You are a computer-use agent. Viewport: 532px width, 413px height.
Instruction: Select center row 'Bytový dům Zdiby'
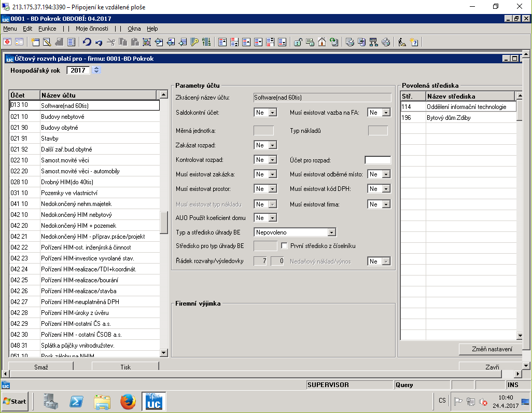pos(458,117)
